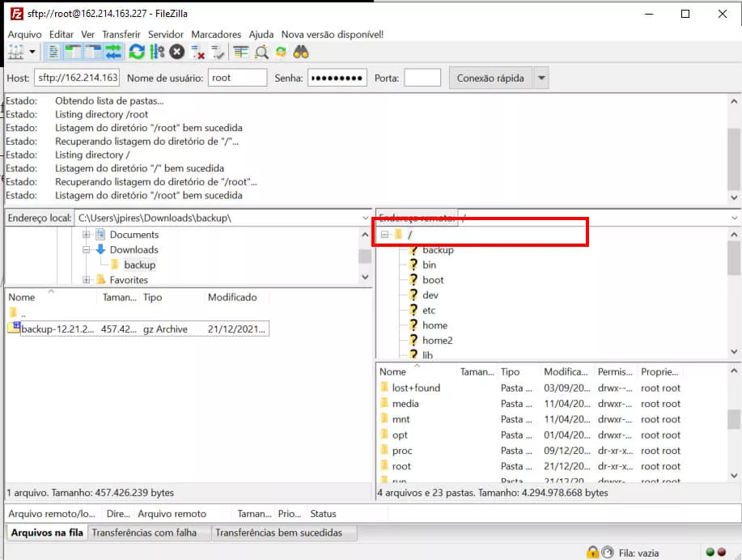Open the Site Manager dropdown arrow
Viewport: 742px width, 560px height.
[x=32, y=52]
